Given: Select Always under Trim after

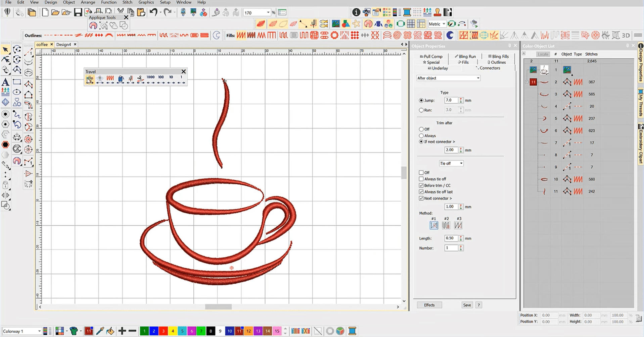Looking at the screenshot, I should click(421, 136).
